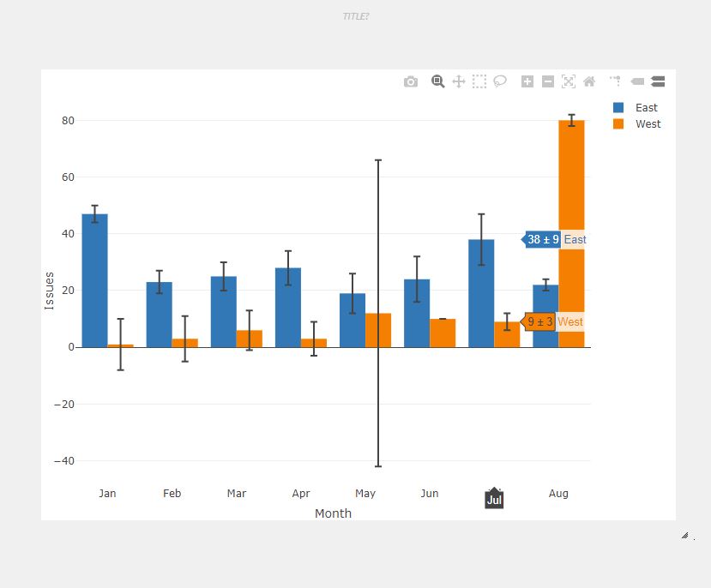Image resolution: width=711 pixels, height=588 pixels.
Task: Toggle East series in the legend
Action: pyautogui.click(x=646, y=108)
